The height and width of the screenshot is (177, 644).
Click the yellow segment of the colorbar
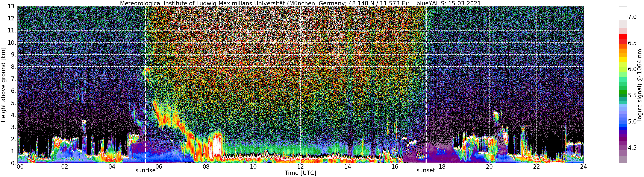point(623,60)
